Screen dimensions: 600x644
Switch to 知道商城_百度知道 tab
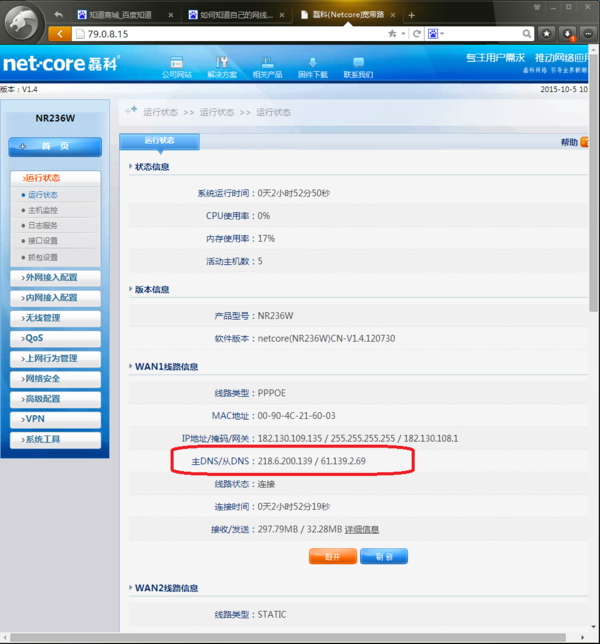click(x=121, y=15)
